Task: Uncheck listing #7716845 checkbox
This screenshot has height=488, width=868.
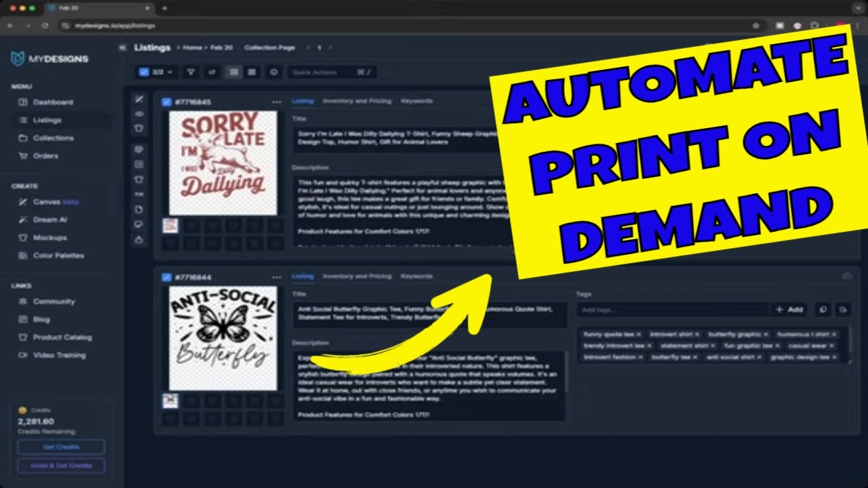Action: (x=167, y=102)
